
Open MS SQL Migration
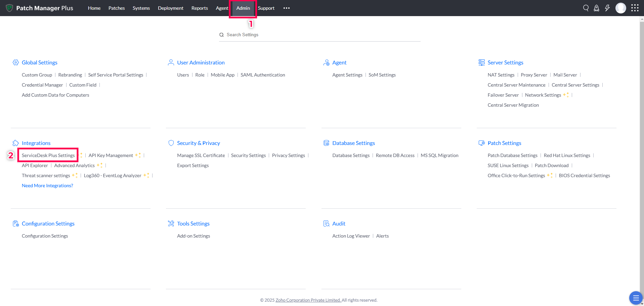click(x=439, y=155)
